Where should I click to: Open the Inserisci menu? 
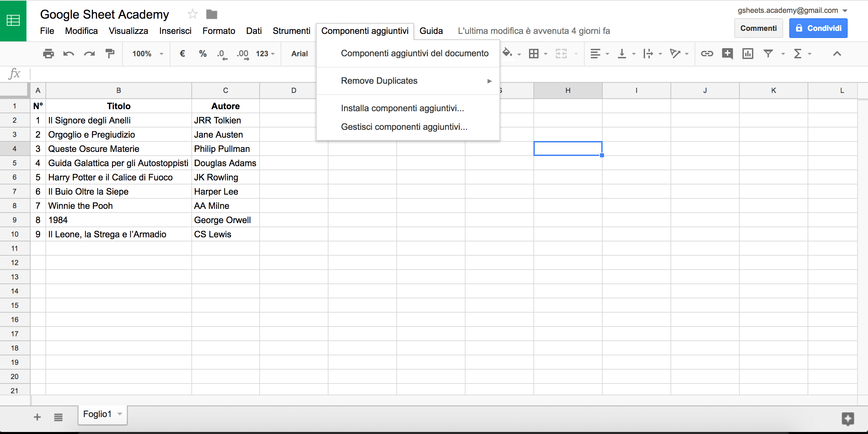point(175,31)
